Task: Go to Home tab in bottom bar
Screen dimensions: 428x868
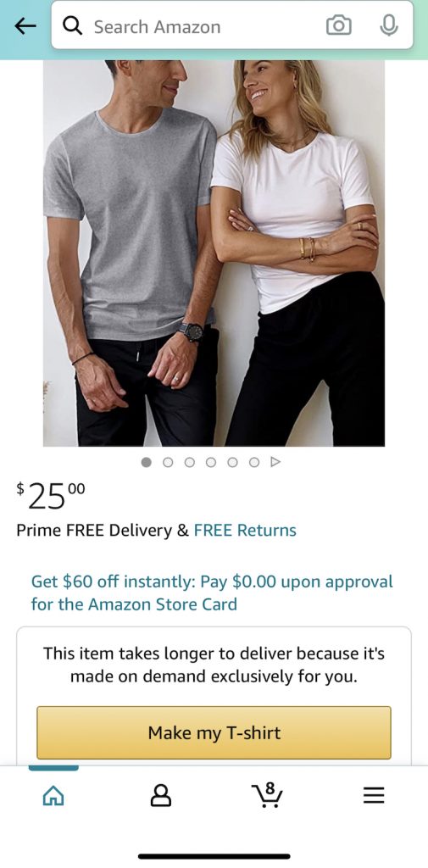Action: [53, 796]
